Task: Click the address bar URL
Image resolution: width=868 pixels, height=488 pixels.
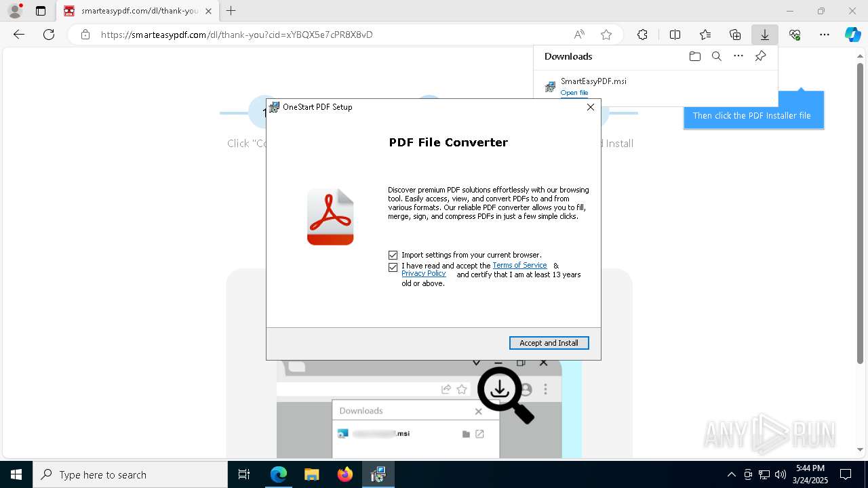Action: [237, 35]
